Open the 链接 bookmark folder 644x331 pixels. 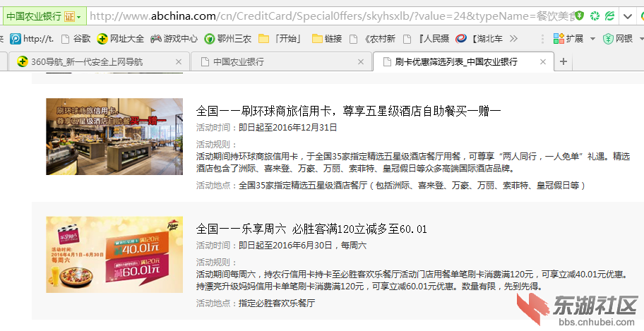327,39
